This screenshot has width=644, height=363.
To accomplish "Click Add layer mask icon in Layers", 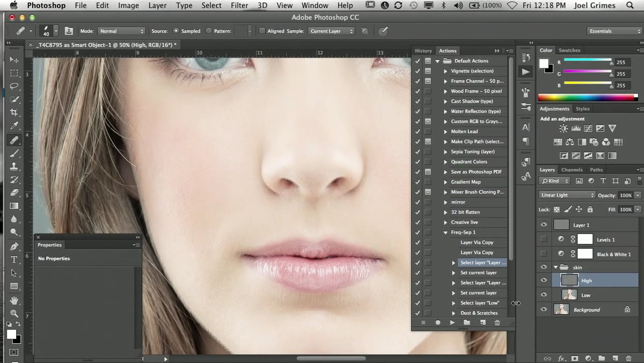I will [574, 358].
